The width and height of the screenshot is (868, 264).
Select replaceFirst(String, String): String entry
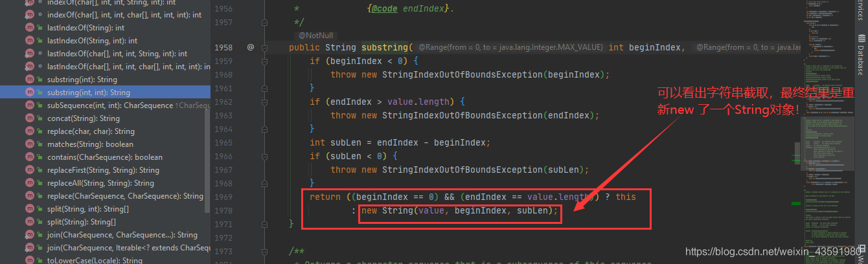point(105,170)
